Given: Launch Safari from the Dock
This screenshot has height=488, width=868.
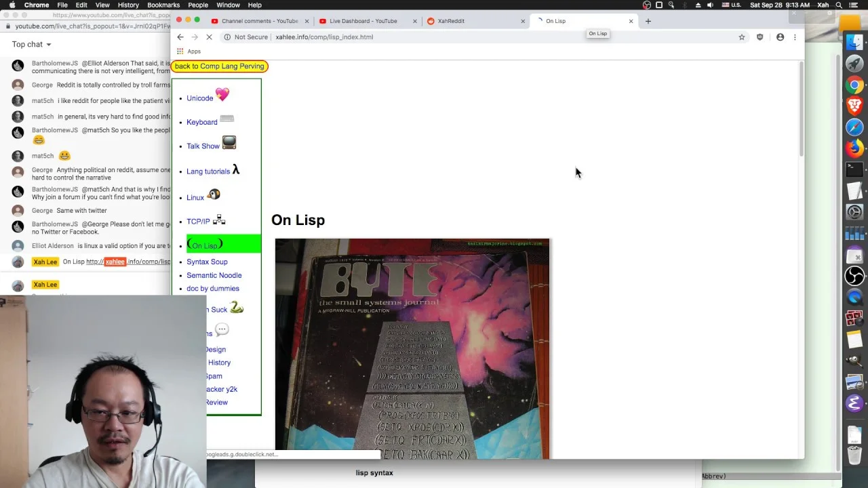Looking at the screenshot, I should click(854, 127).
